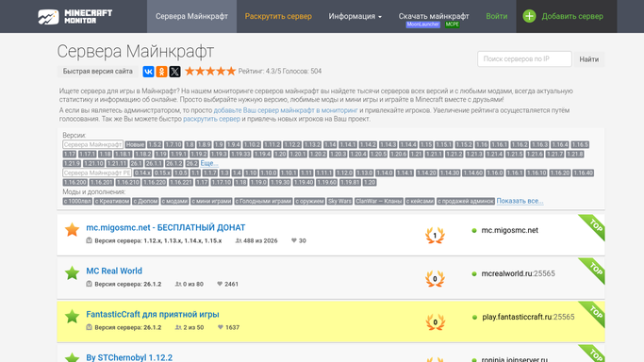
Task: Open the Информация dropdown menu
Action: click(x=355, y=16)
